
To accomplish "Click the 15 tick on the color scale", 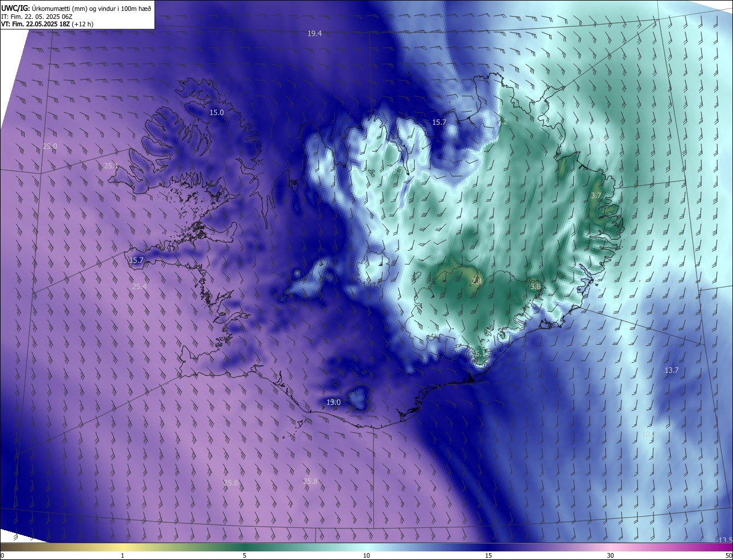I will click(x=488, y=555).
